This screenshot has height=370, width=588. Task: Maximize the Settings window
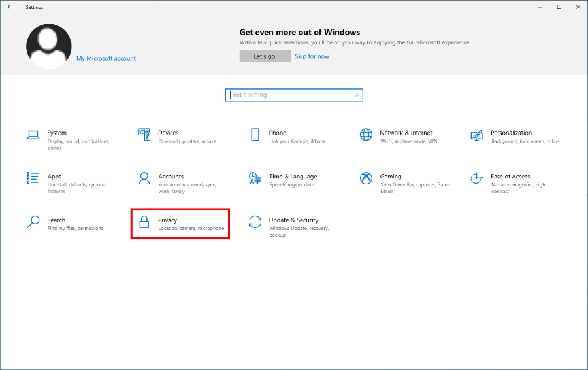point(559,7)
